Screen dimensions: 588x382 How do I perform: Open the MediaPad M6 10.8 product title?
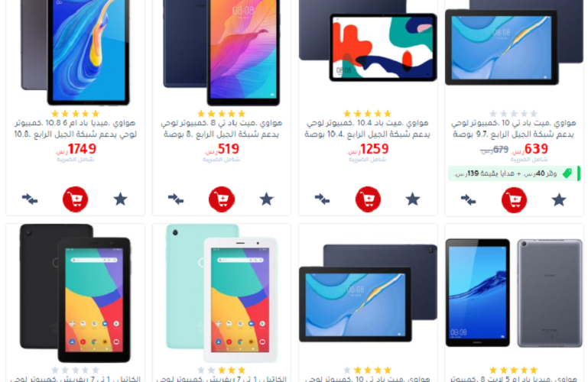point(76,128)
